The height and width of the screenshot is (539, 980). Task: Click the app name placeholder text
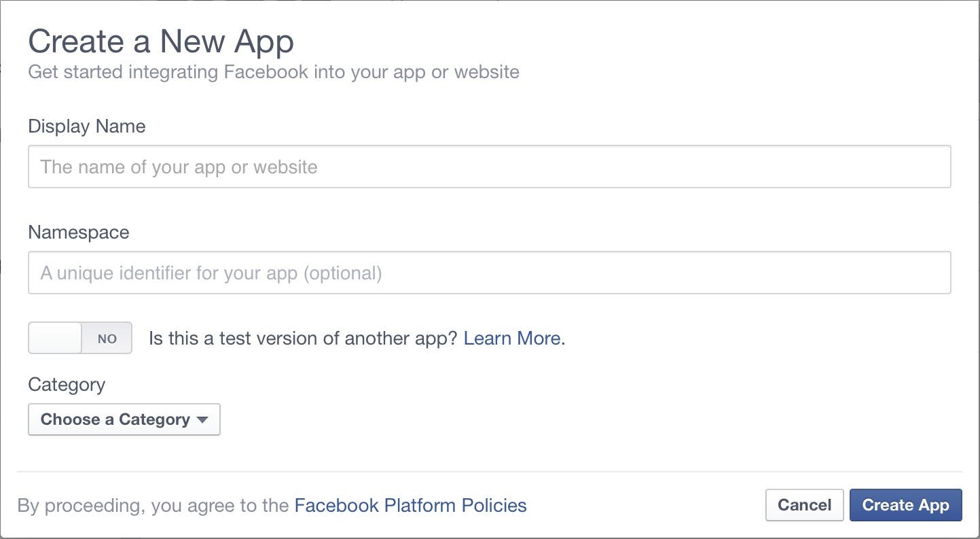[x=179, y=167]
